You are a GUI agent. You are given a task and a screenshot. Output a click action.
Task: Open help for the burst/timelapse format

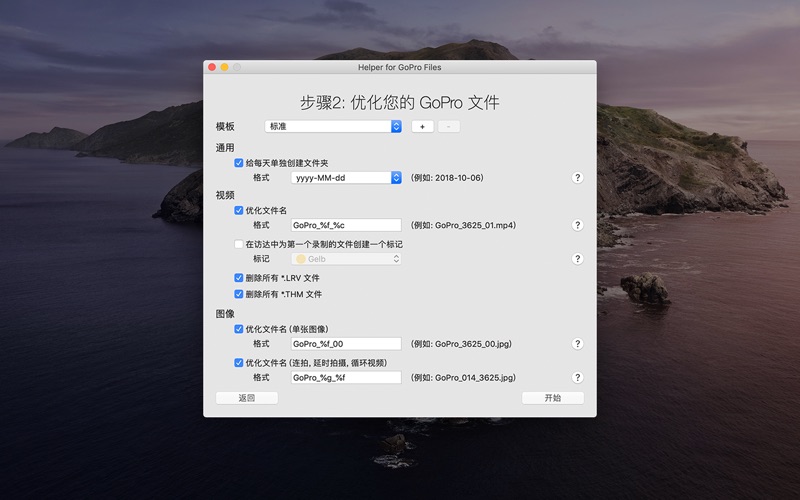[x=577, y=378]
